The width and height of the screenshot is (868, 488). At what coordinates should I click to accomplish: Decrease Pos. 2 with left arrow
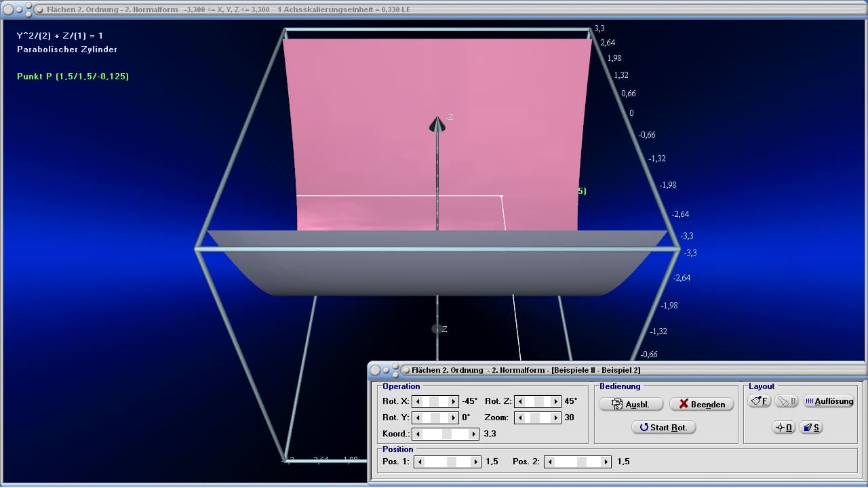[550, 462]
